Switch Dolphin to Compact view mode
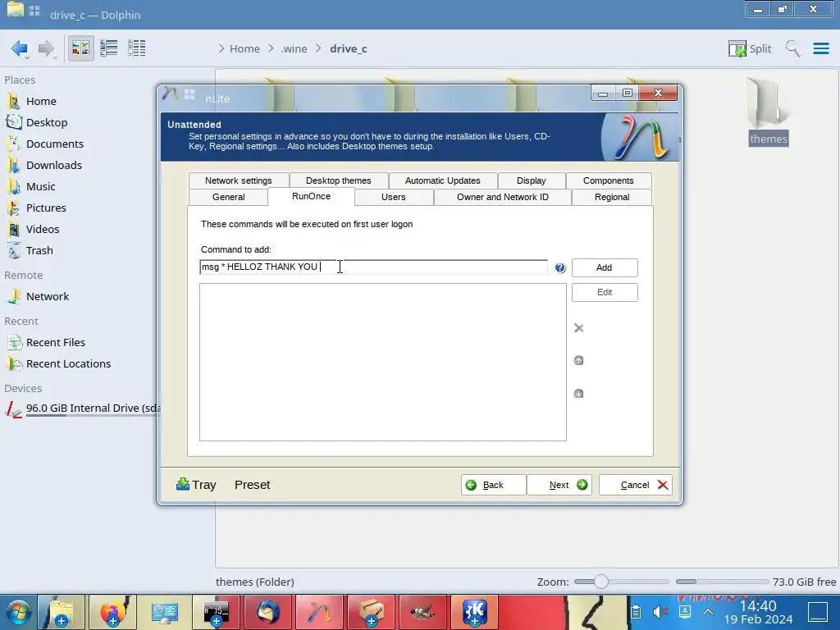840x630 pixels. click(109, 48)
